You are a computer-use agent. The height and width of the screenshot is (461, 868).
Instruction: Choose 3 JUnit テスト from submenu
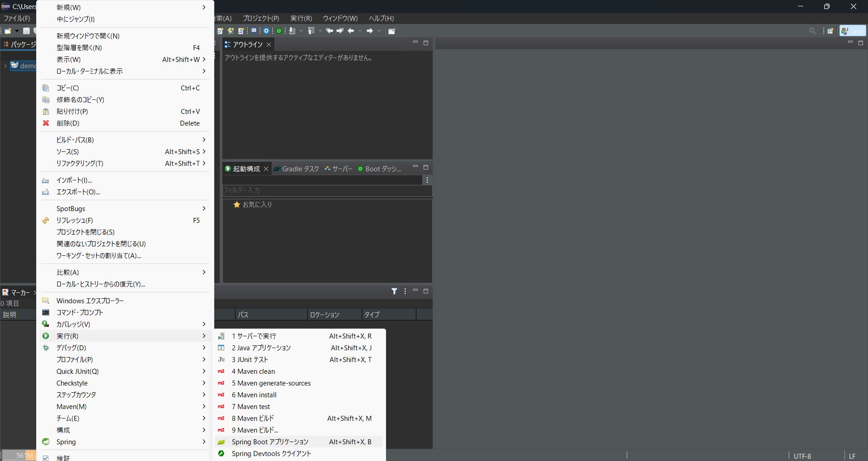coord(299,359)
